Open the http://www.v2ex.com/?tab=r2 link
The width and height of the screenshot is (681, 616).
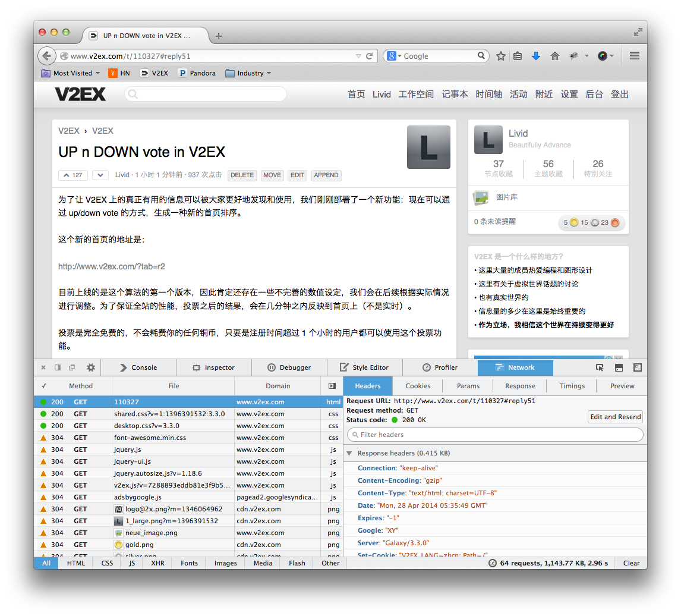coord(112,266)
